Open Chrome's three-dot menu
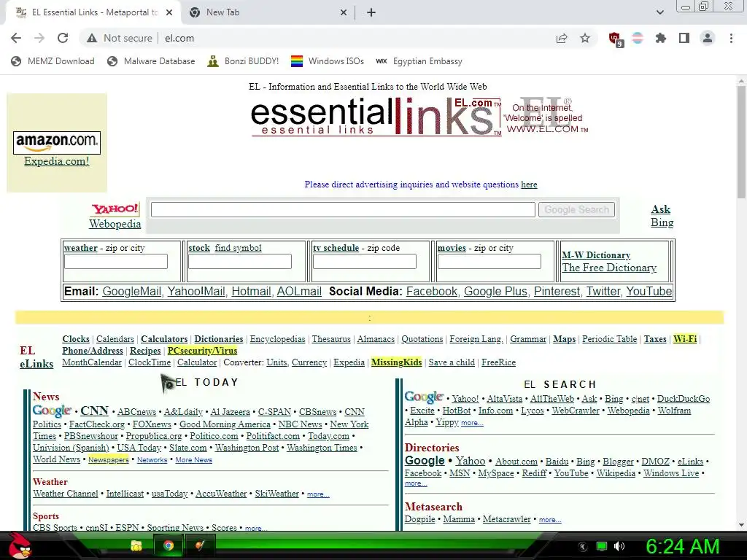The image size is (747, 560). click(731, 38)
